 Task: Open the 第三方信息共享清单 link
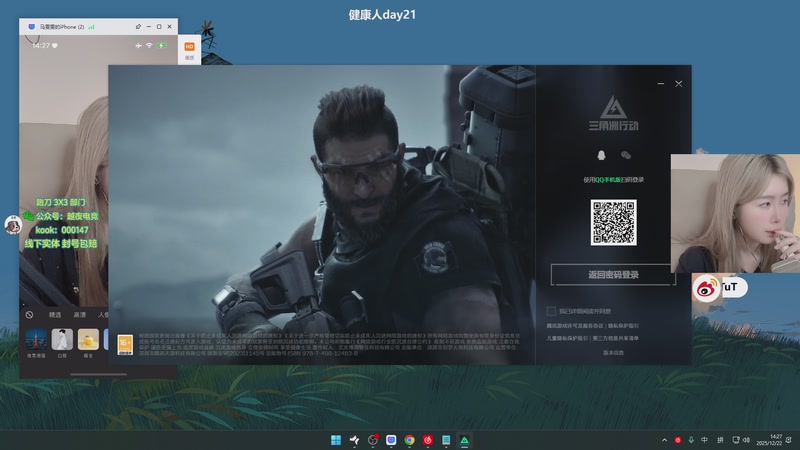[x=615, y=338]
